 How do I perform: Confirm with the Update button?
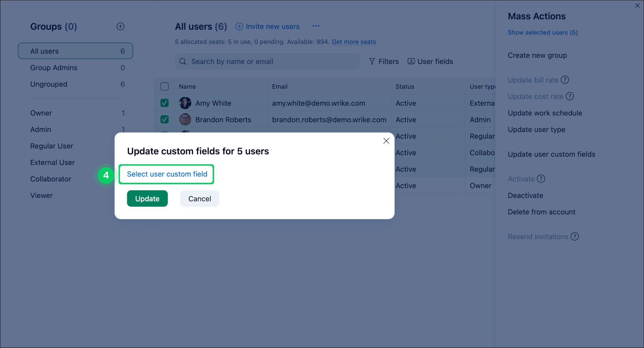[x=147, y=198]
